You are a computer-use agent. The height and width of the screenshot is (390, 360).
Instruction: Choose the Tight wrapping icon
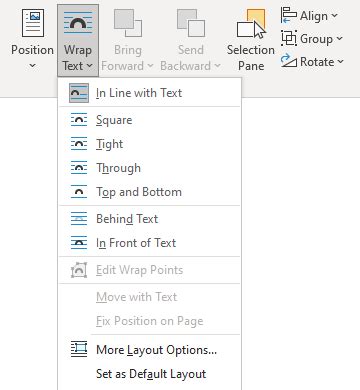pyautogui.click(x=79, y=144)
